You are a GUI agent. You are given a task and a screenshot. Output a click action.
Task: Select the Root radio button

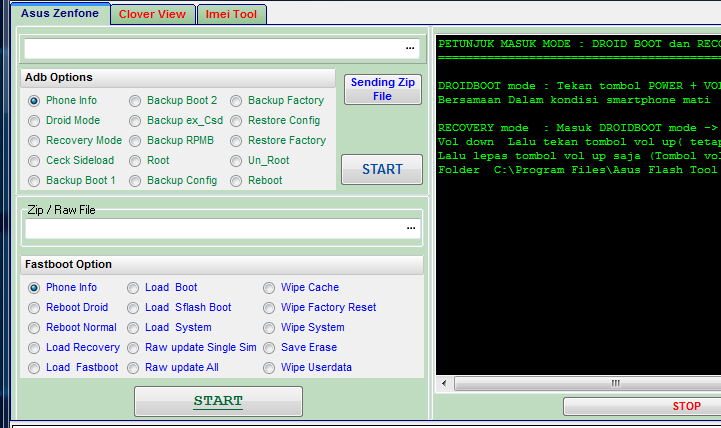135,161
